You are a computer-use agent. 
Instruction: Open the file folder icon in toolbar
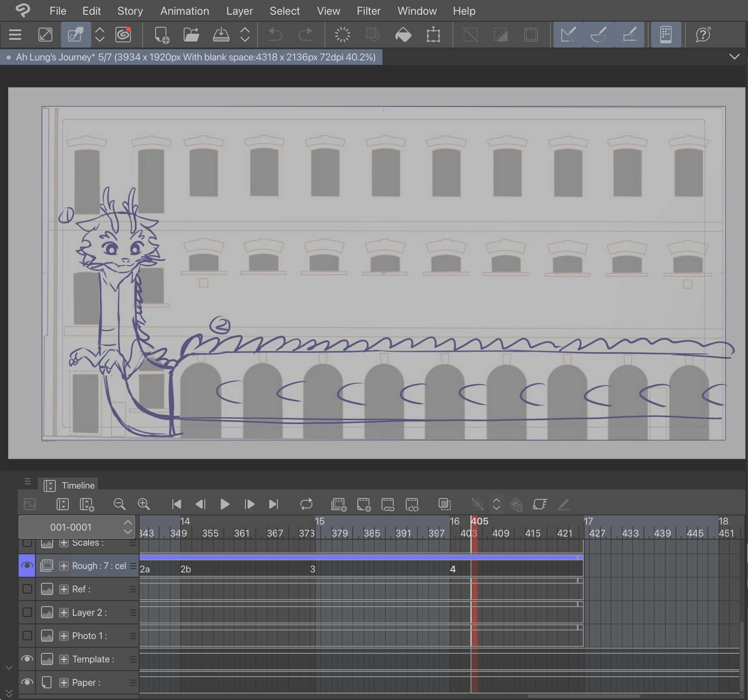tap(191, 35)
